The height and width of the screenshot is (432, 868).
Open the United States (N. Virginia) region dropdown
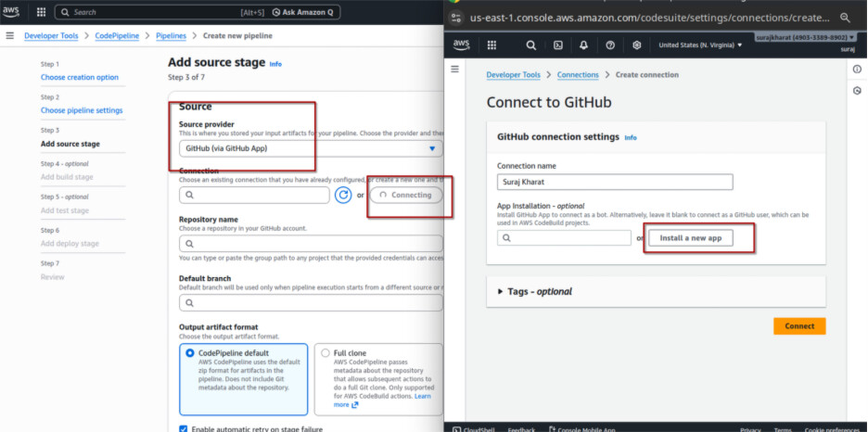click(x=700, y=45)
